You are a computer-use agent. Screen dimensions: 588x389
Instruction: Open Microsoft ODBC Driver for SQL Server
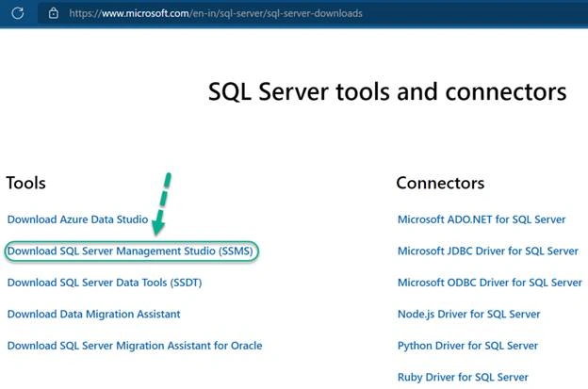point(490,283)
